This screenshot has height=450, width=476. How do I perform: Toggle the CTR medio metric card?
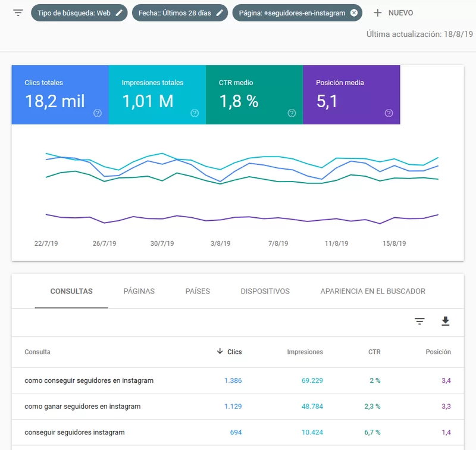click(x=255, y=95)
